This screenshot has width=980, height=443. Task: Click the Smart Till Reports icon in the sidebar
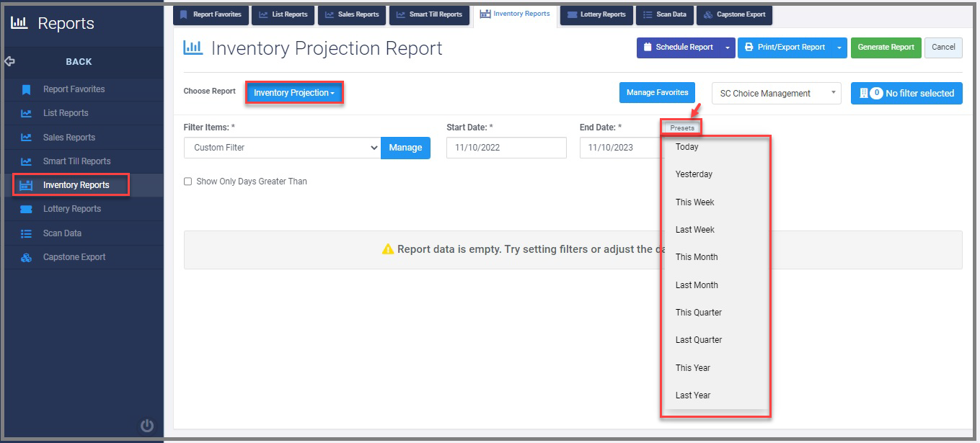26,161
